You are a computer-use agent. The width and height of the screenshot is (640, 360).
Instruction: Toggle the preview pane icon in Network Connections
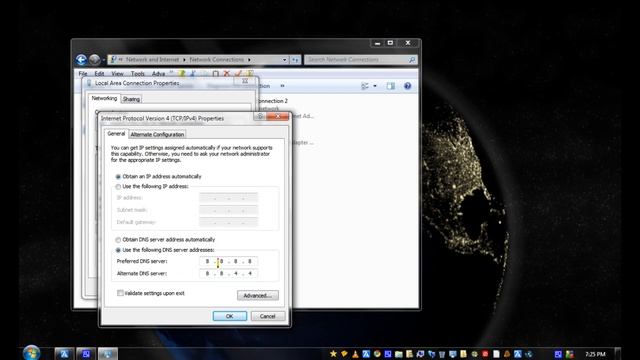click(x=391, y=86)
